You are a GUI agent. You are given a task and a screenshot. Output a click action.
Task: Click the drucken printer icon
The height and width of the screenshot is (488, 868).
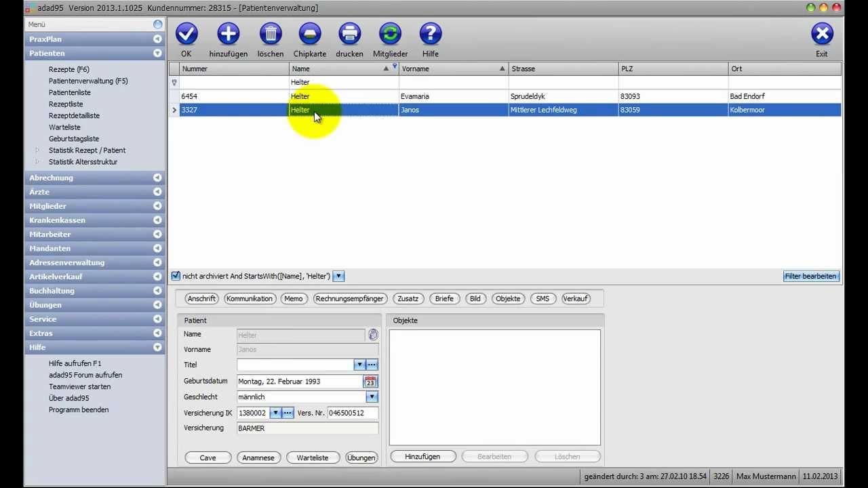tap(349, 34)
